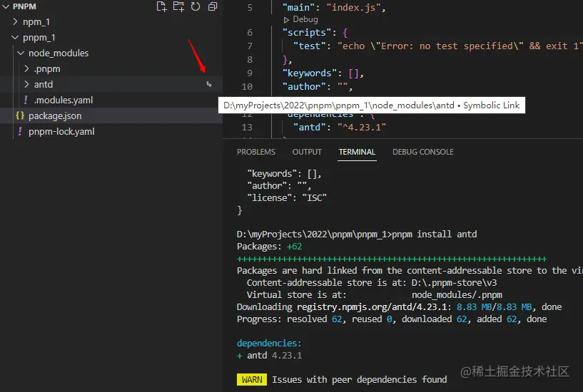
Task: Click the exclamation icon of pnpm-lock.yaml
Action: [20, 131]
